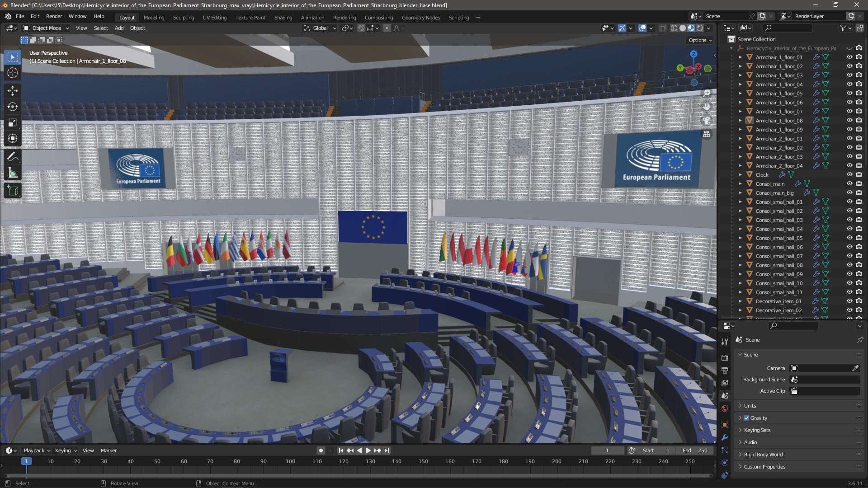Switch to wireframe viewport shading
Image resolution: width=868 pixels, height=488 pixels.
pos(674,28)
